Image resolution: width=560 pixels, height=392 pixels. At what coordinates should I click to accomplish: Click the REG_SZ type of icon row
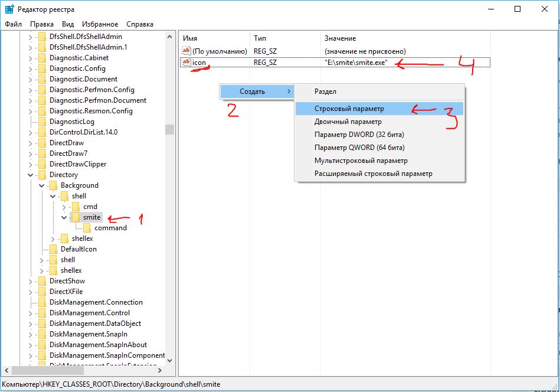265,63
